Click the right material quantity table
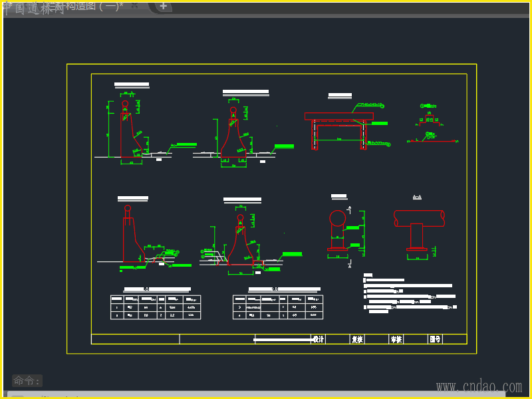Screen dimensions: 532x399 pos(278,307)
